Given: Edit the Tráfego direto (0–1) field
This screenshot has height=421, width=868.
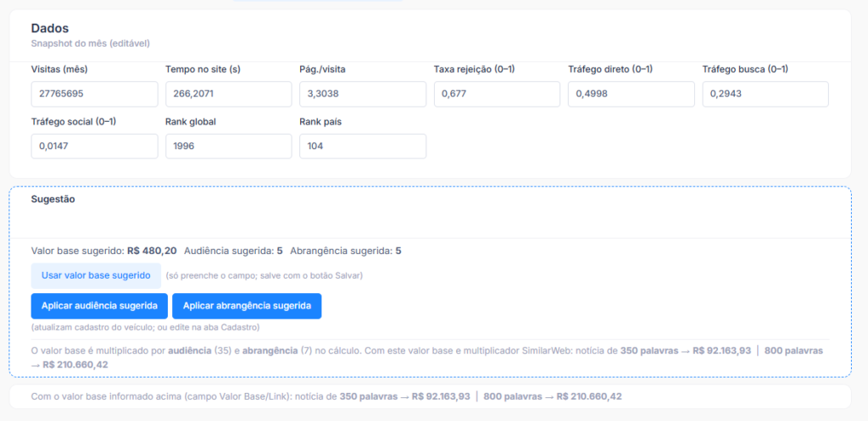Looking at the screenshot, I should 630,94.
